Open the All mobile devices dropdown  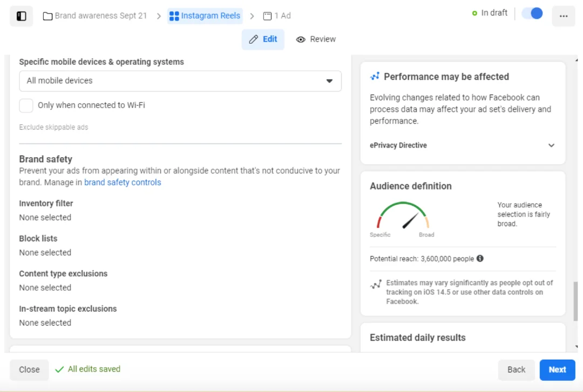[180, 81]
